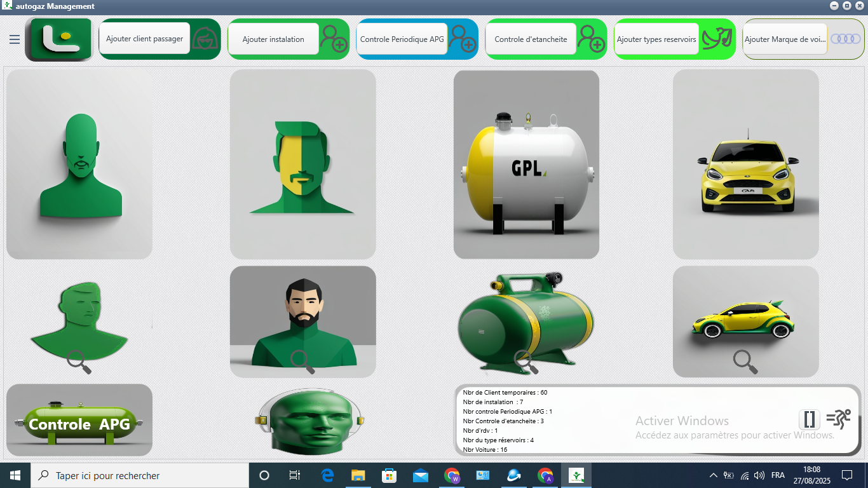868x488 pixels.
Task: Open the white GPL tank tile
Action: pyautogui.click(x=526, y=164)
